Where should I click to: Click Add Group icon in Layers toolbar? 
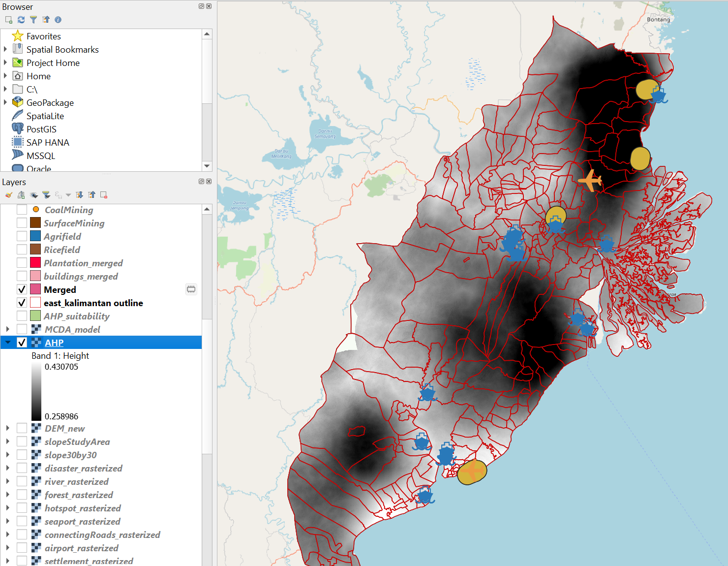pos(21,195)
